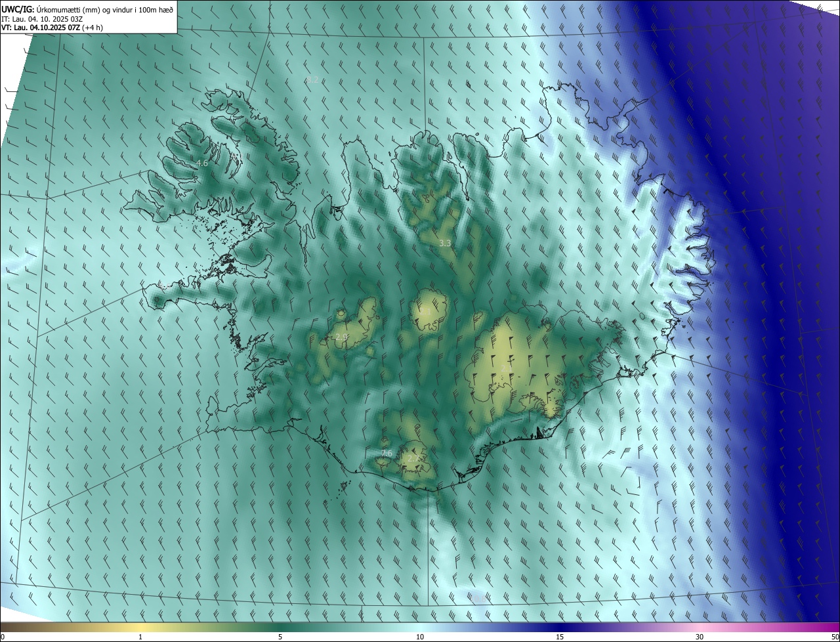The image size is (840, 642).
Task: Click the 'Úrkomumætti (mm) og vindur í 100m hæð' title
Action: click(105, 10)
